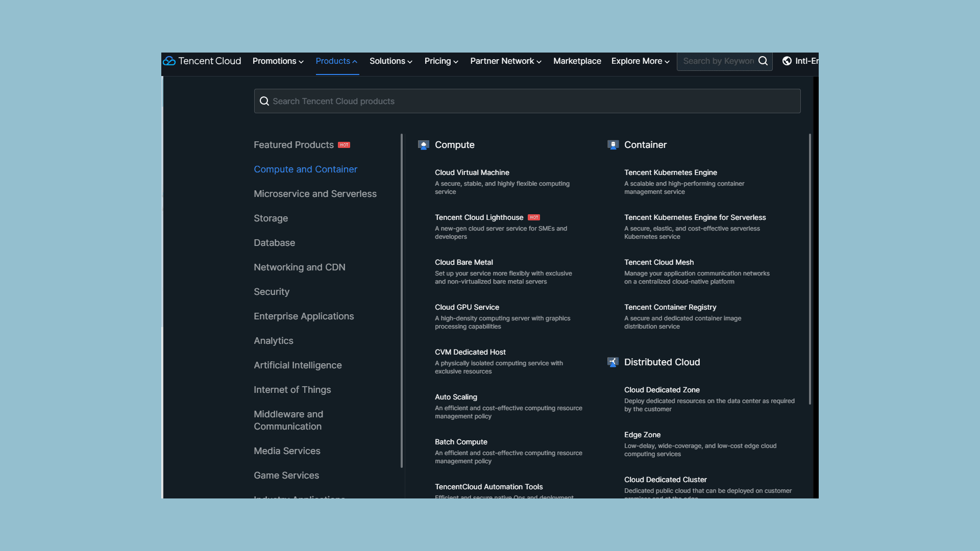
Task: Expand the Products dropdown menu
Action: coord(336,61)
